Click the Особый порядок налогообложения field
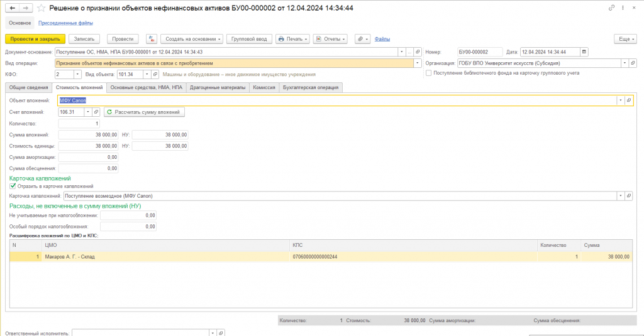Viewport: 644px width, 336px height. (x=128, y=227)
